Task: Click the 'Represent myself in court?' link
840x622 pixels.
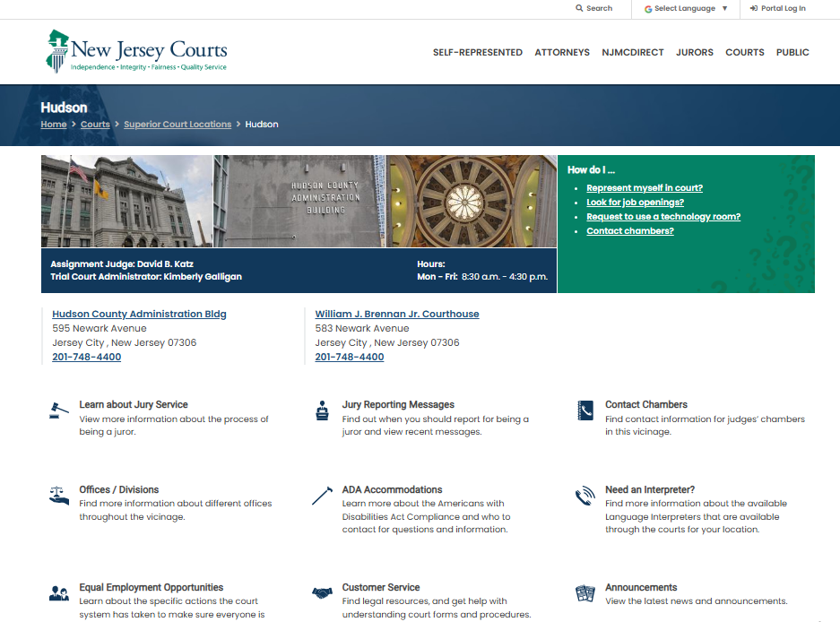Action: click(x=644, y=188)
